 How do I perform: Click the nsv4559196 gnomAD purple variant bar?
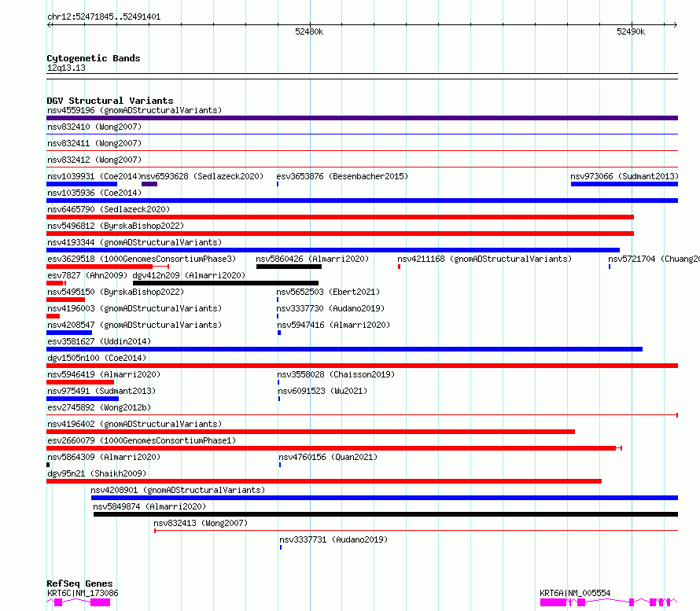pyautogui.click(x=362, y=118)
